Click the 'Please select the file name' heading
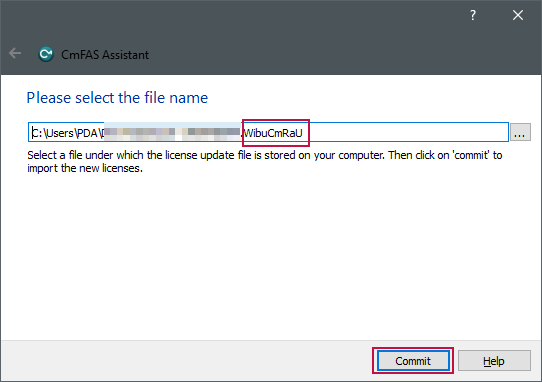The width and height of the screenshot is (542, 382). coord(117,98)
